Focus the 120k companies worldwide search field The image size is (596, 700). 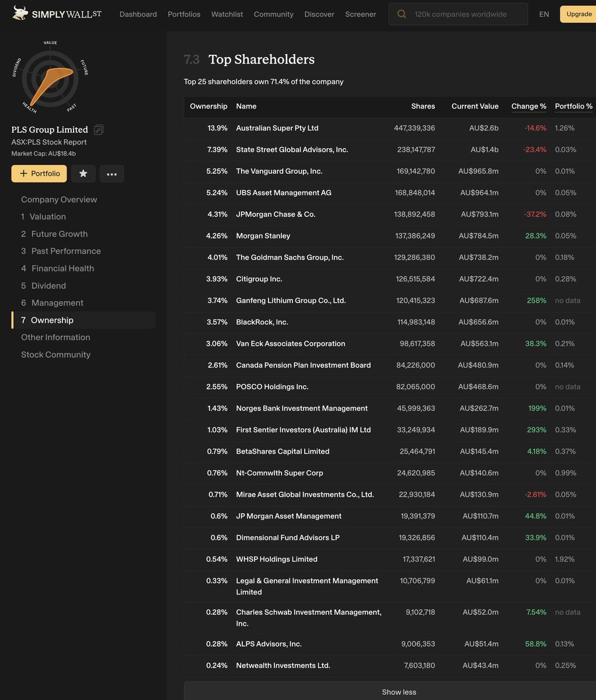458,14
